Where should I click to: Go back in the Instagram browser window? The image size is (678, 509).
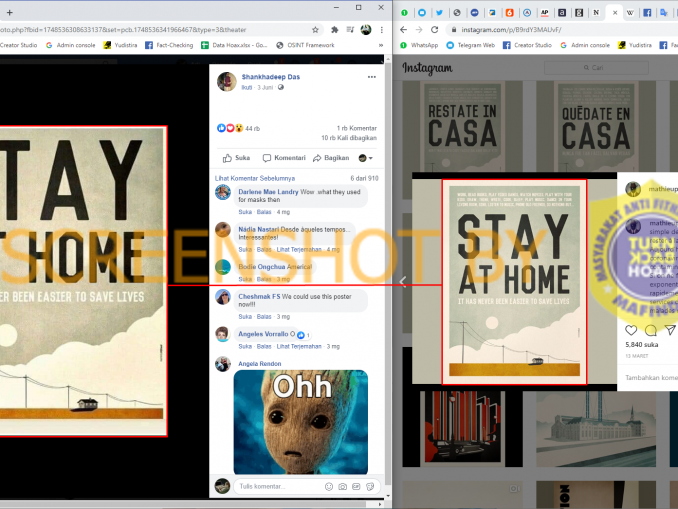point(403,30)
